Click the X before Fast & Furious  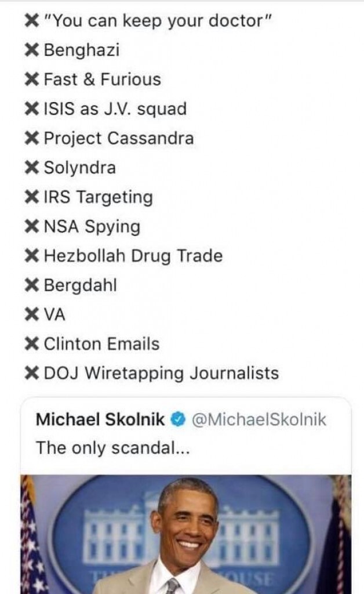(32, 80)
